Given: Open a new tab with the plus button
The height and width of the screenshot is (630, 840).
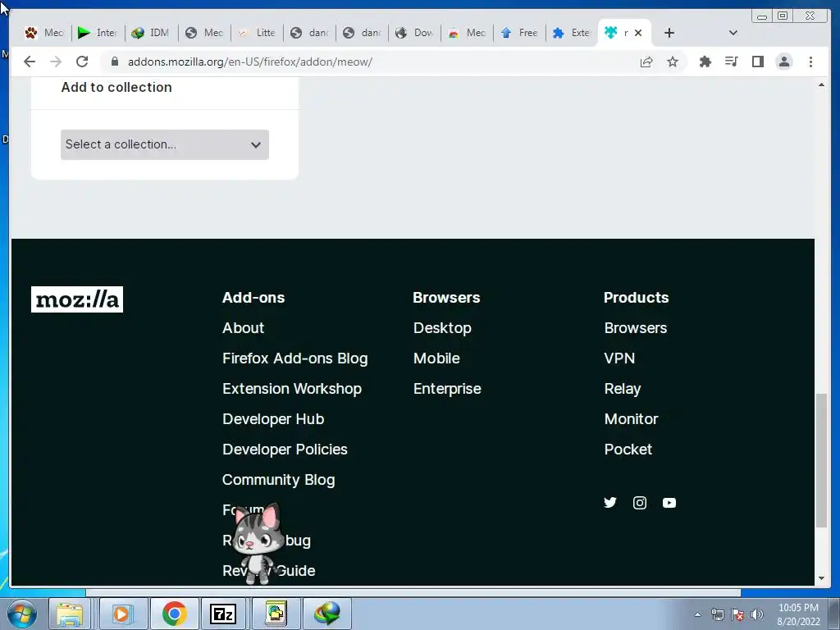Looking at the screenshot, I should click(669, 33).
